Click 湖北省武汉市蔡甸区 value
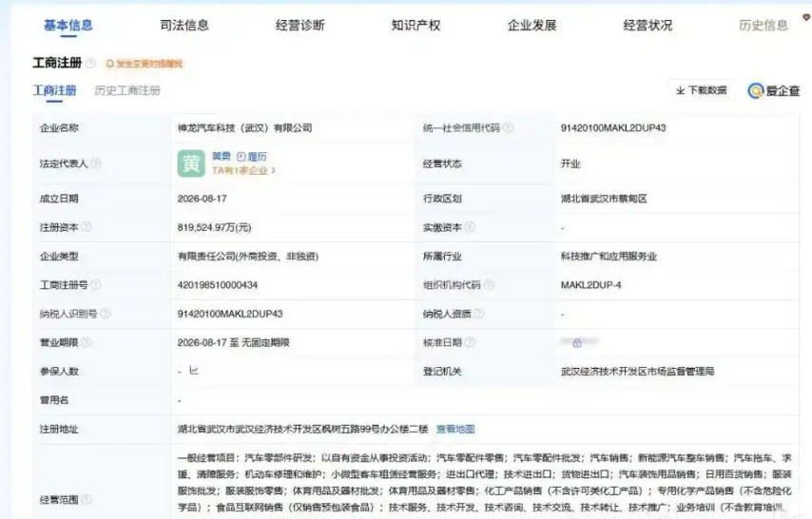Screen dimensions: 812x519 pyautogui.click(x=604, y=199)
